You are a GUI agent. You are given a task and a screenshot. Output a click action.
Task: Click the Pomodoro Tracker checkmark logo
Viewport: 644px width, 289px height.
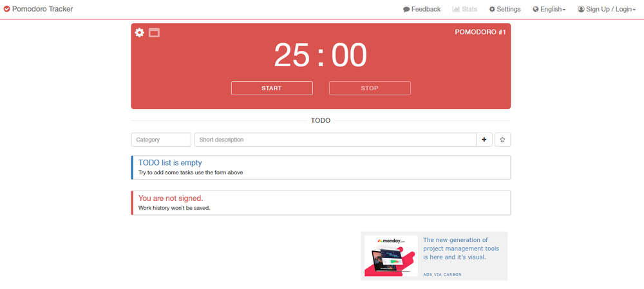coord(6,9)
